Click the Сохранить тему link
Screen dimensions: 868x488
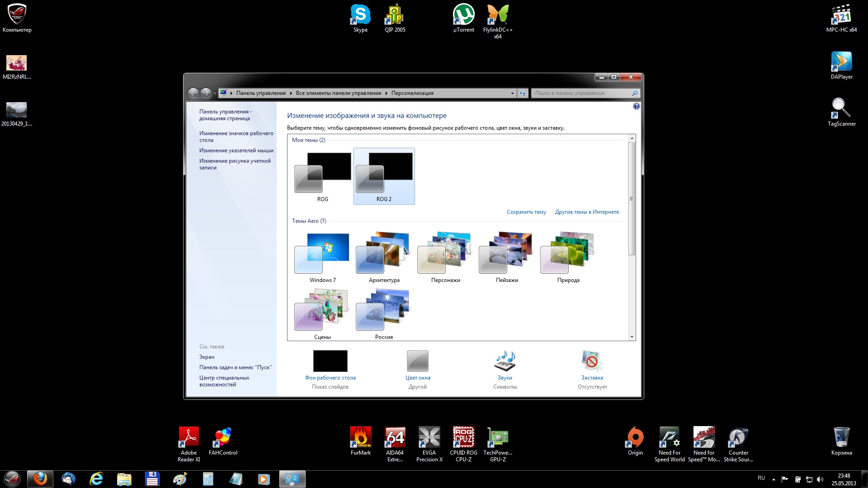click(x=526, y=212)
